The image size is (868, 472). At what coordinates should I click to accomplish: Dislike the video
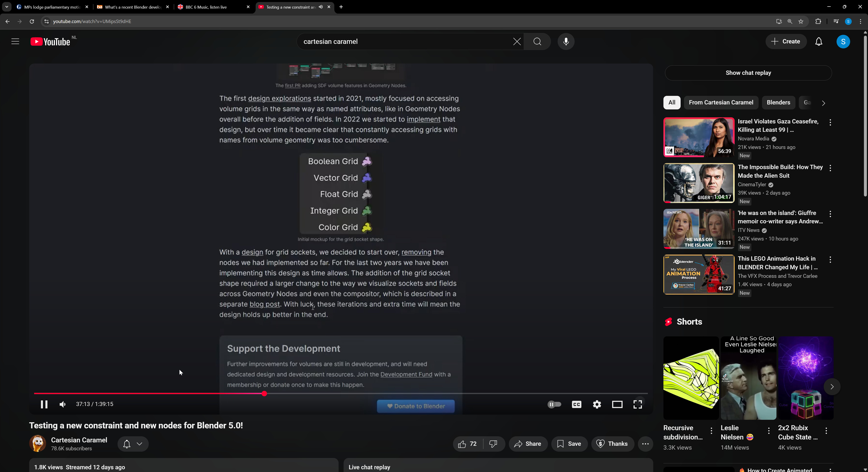click(x=494, y=444)
